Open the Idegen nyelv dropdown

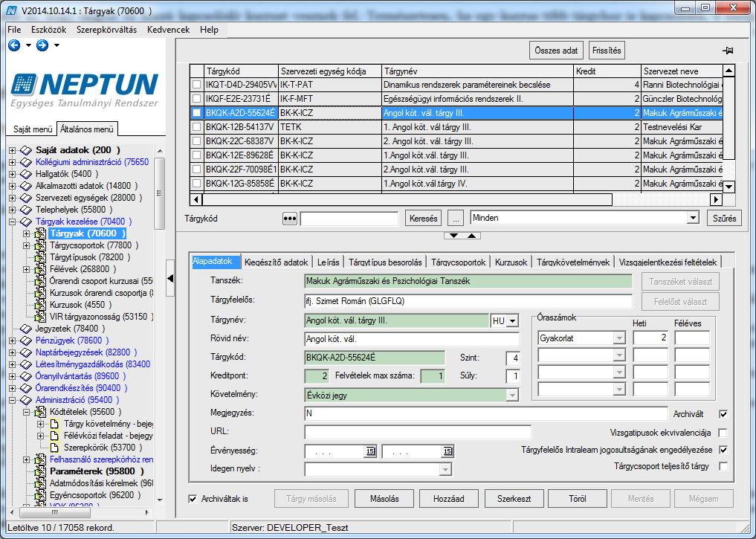[x=445, y=469]
